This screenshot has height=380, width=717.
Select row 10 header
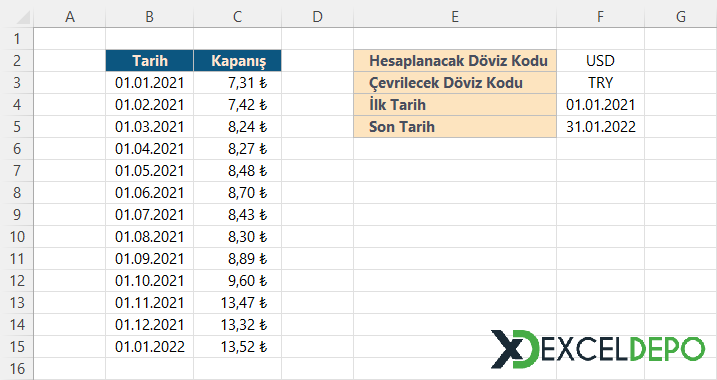(x=17, y=236)
